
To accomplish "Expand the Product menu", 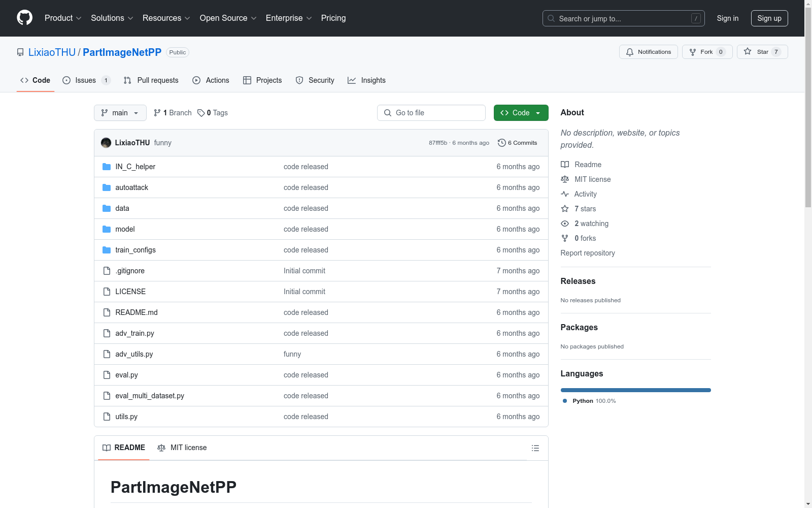I will [x=63, y=18].
